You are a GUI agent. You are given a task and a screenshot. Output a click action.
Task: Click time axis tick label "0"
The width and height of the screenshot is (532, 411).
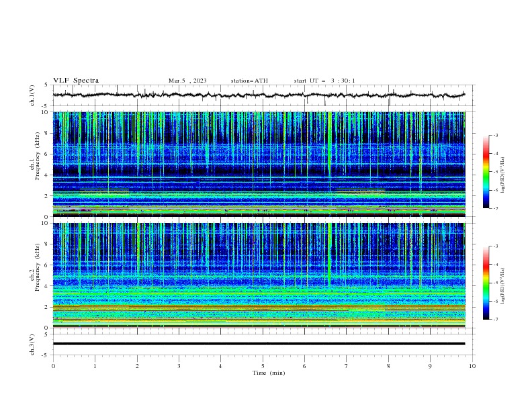click(53, 366)
